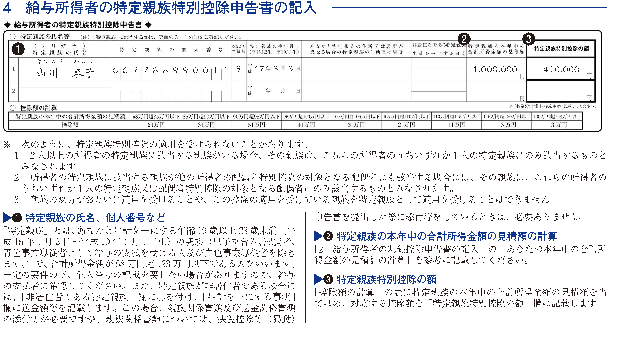The image size is (644, 343).
Task: Click the main title 給与所得者の特定親族特別控除申告書の記入
Action: coord(171,8)
